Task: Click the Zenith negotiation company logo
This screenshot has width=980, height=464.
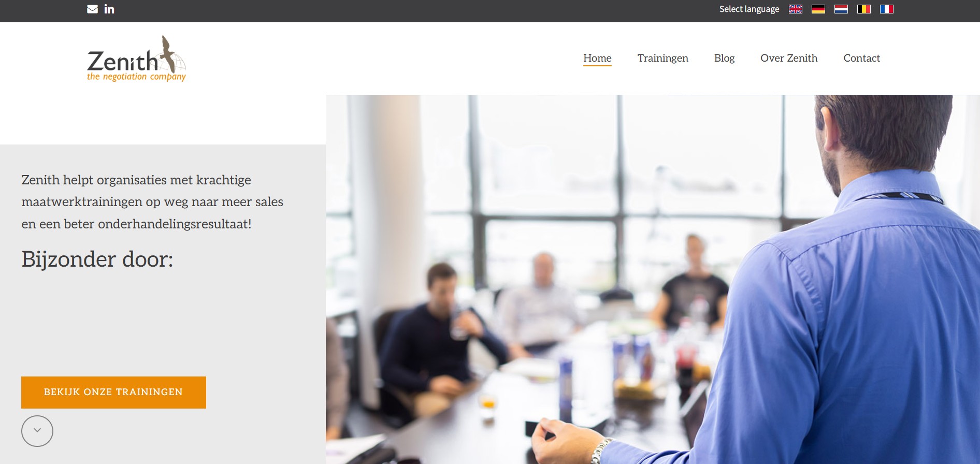Action: (136, 59)
